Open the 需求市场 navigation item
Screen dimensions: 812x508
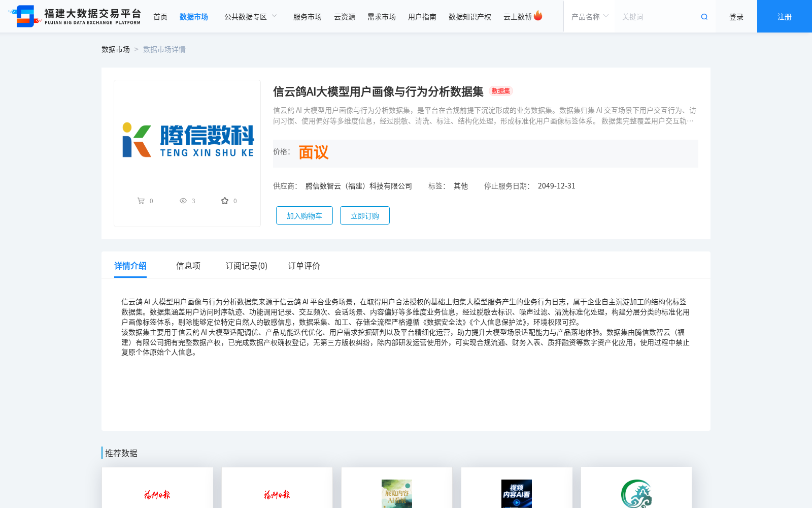[382, 17]
